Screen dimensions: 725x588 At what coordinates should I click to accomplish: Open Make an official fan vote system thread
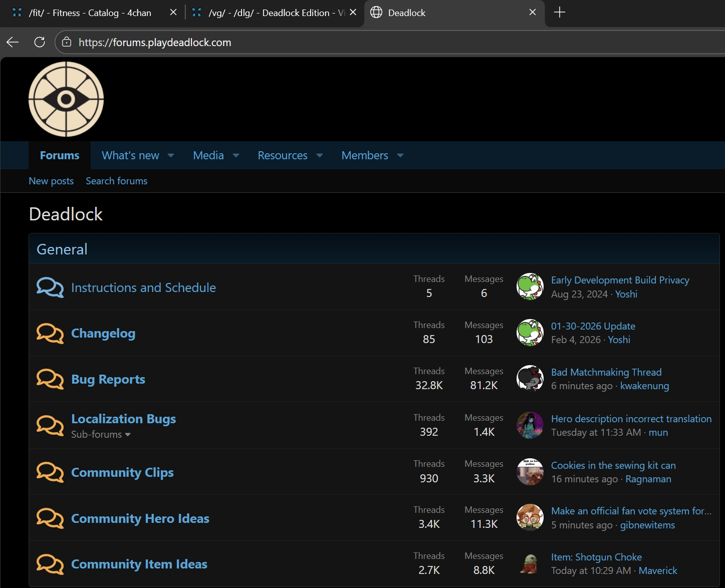[x=631, y=511]
